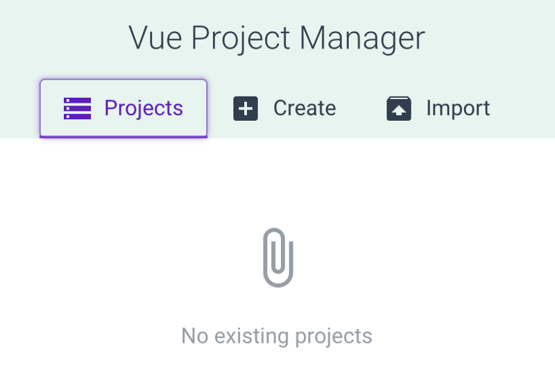Screen dimensions: 555x392
Task: Click the word Manager in the header
Action: [x=362, y=37]
